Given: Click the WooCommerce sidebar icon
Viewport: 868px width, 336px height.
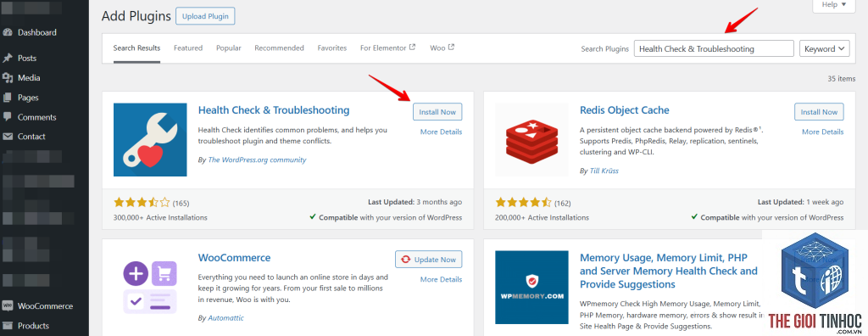Looking at the screenshot, I should coord(7,306).
